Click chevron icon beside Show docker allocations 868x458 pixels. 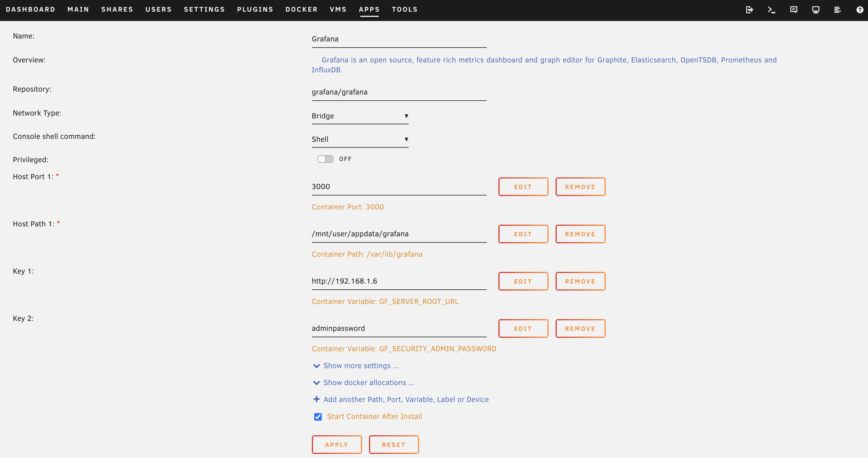pyautogui.click(x=317, y=383)
